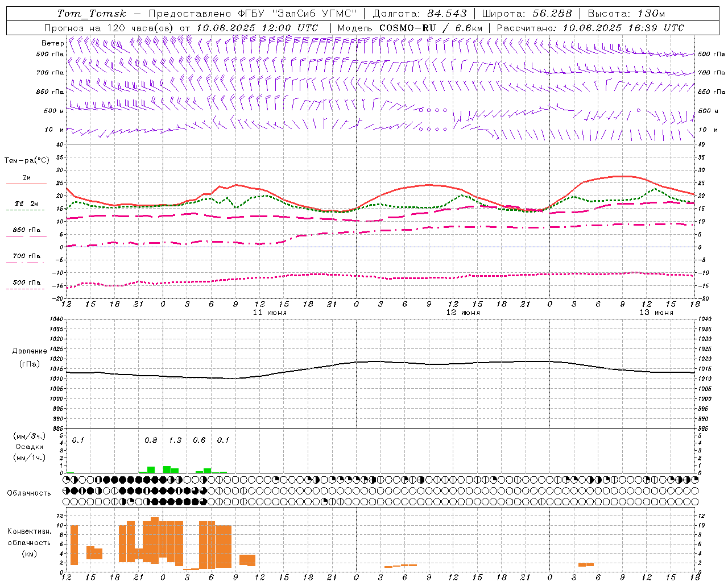This screenshot has height=582, width=728.
Task: Click the Осадки label
Action: tap(30, 447)
